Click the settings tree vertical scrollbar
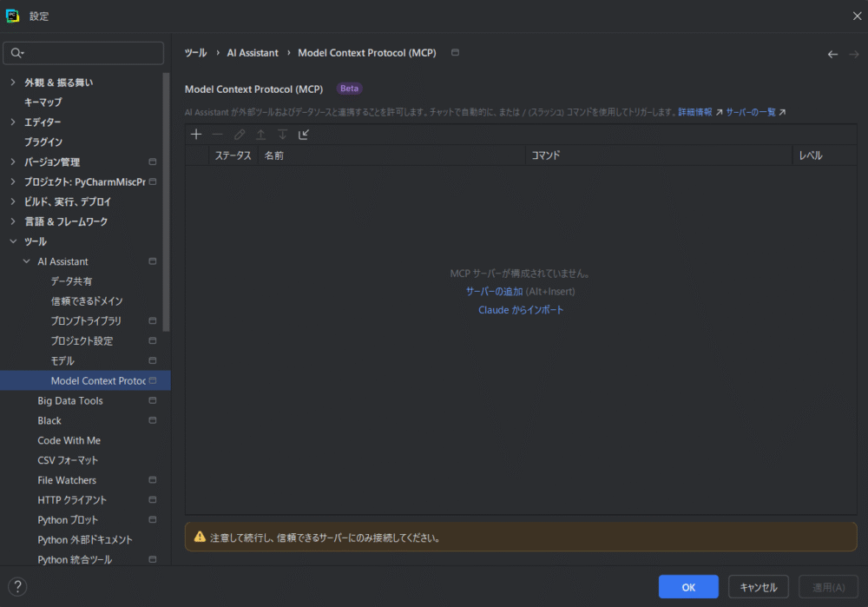Screen dimensions: 868x607 [x=166, y=201]
